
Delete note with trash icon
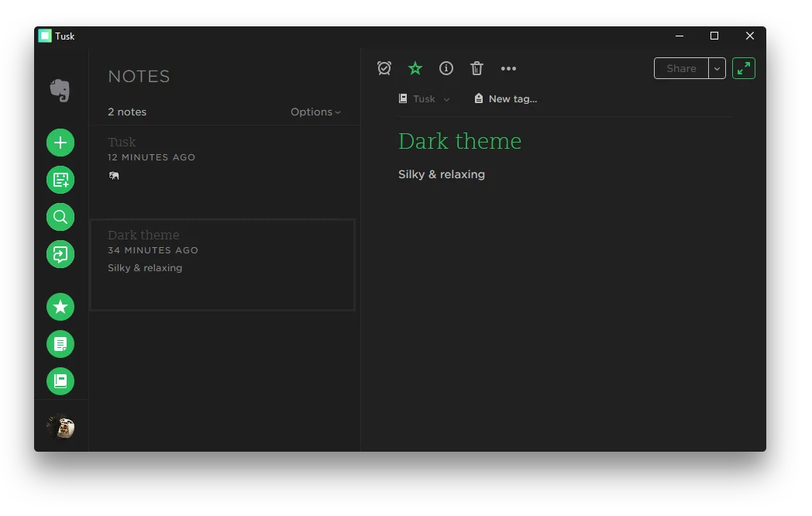pyautogui.click(x=477, y=68)
